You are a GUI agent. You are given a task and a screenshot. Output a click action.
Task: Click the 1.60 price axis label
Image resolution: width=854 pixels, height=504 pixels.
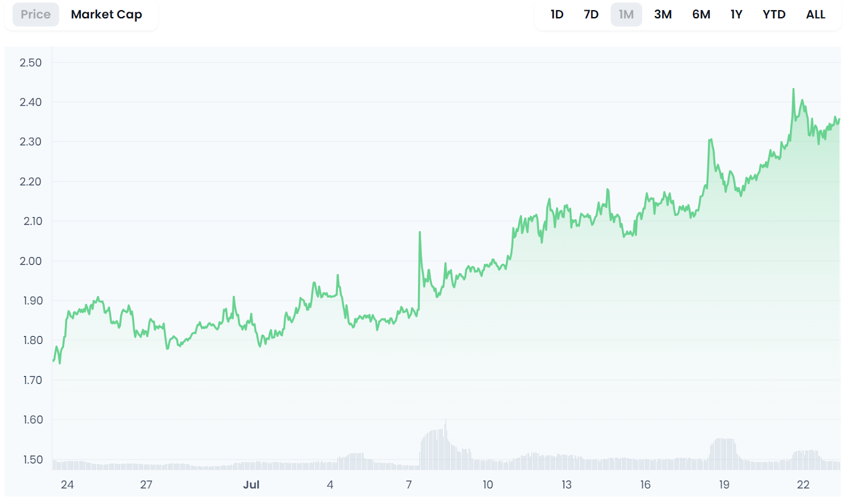coord(33,419)
